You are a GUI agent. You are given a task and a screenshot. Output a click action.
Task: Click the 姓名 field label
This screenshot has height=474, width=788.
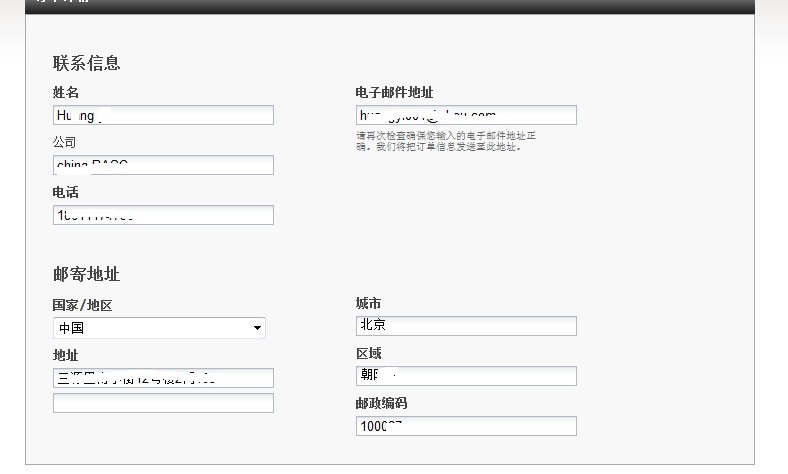[x=65, y=92]
